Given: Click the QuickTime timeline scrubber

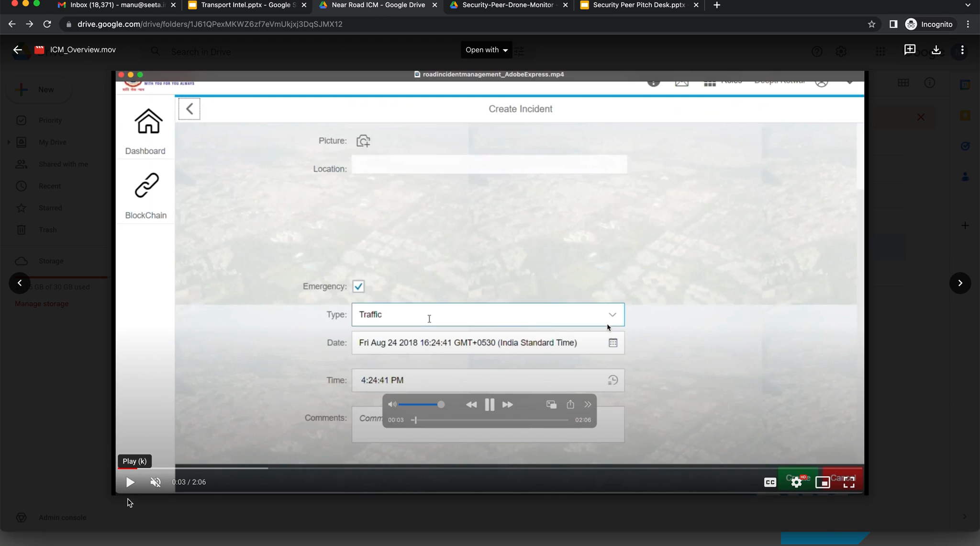Looking at the screenshot, I should tap(490, 420).
